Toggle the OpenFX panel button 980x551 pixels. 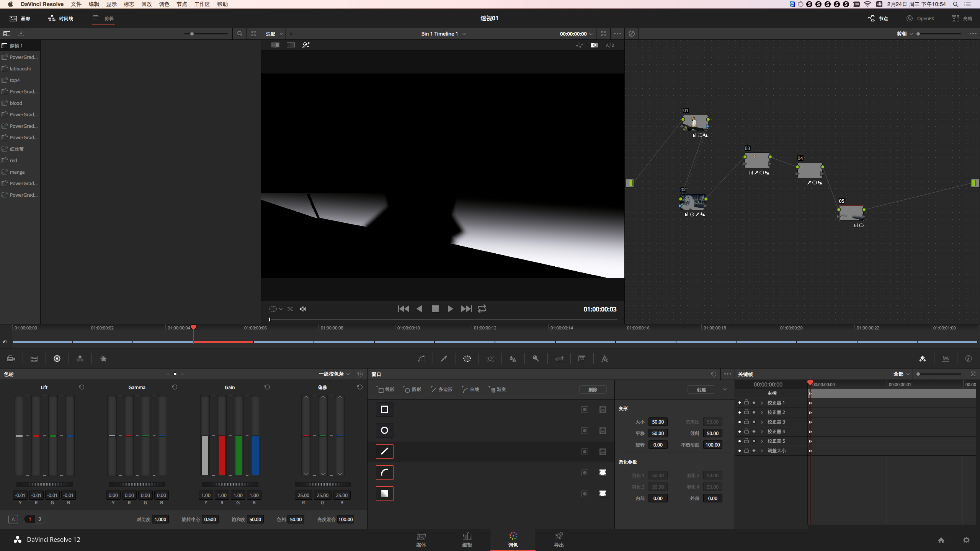coord(920,18)
